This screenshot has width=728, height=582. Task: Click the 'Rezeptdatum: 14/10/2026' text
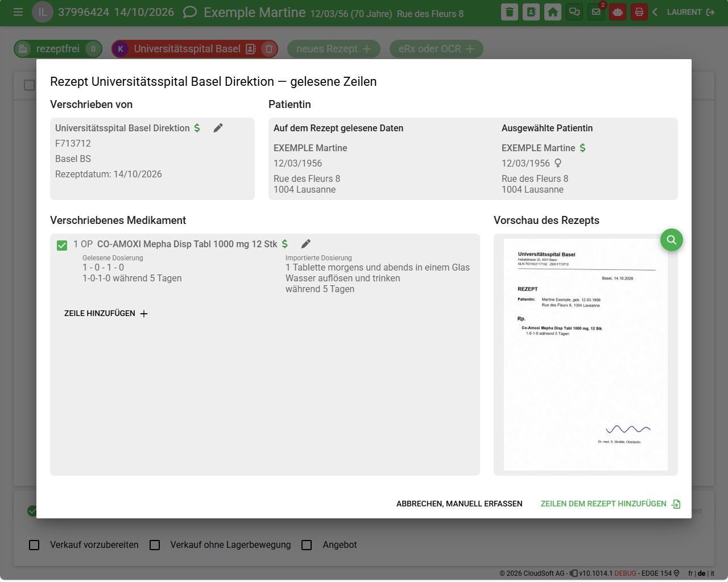click(x=109, y=174)
